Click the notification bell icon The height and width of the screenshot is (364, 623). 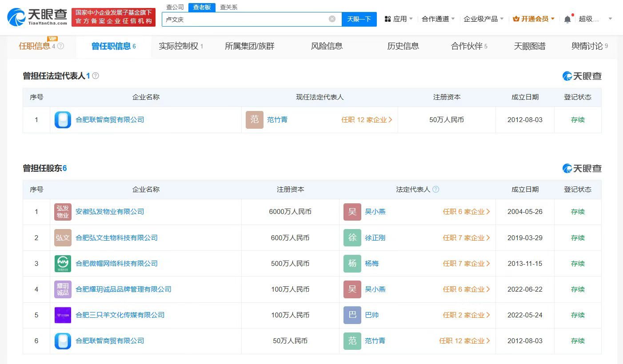(567, 20)
